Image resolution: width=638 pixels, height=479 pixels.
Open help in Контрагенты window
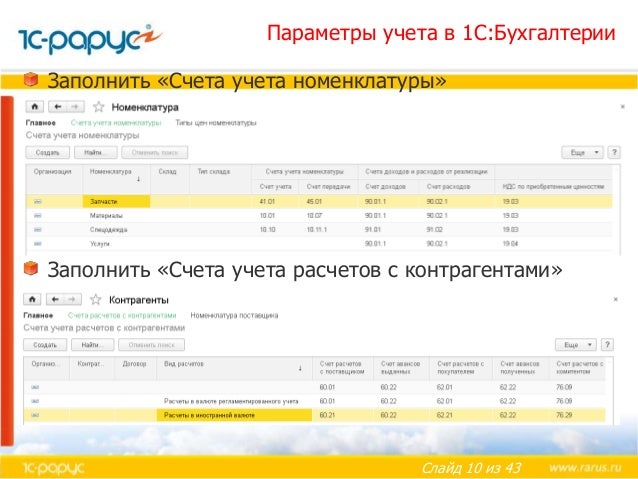click(x=607, y=345)
